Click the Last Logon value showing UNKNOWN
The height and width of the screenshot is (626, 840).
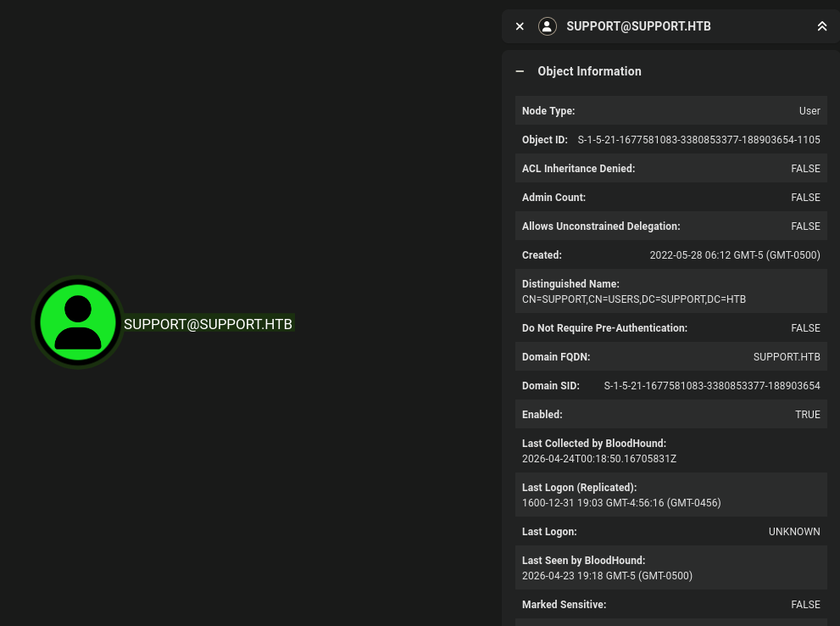793,532
